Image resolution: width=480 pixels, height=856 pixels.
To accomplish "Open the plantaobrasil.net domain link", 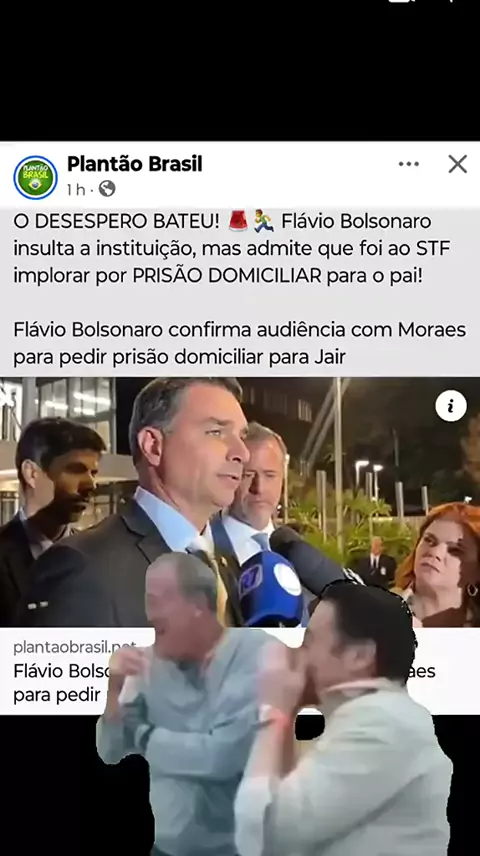I will point(74,647).
